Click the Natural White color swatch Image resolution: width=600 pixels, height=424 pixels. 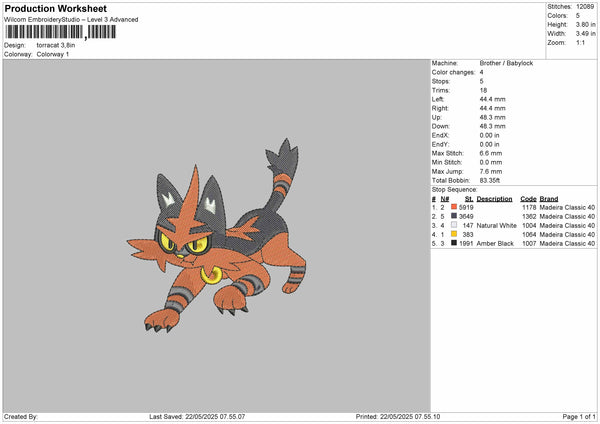click(454, 225)
